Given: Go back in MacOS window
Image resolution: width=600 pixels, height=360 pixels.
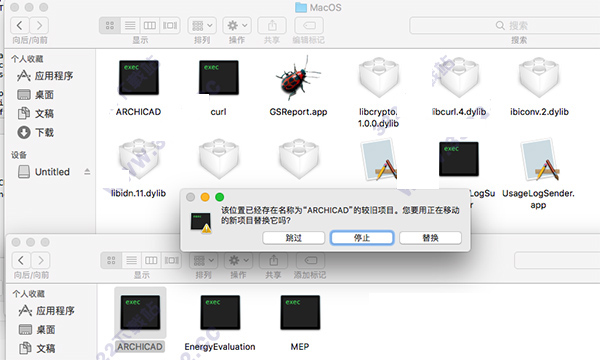Looking at the screenshot, I should coord(20,26).
